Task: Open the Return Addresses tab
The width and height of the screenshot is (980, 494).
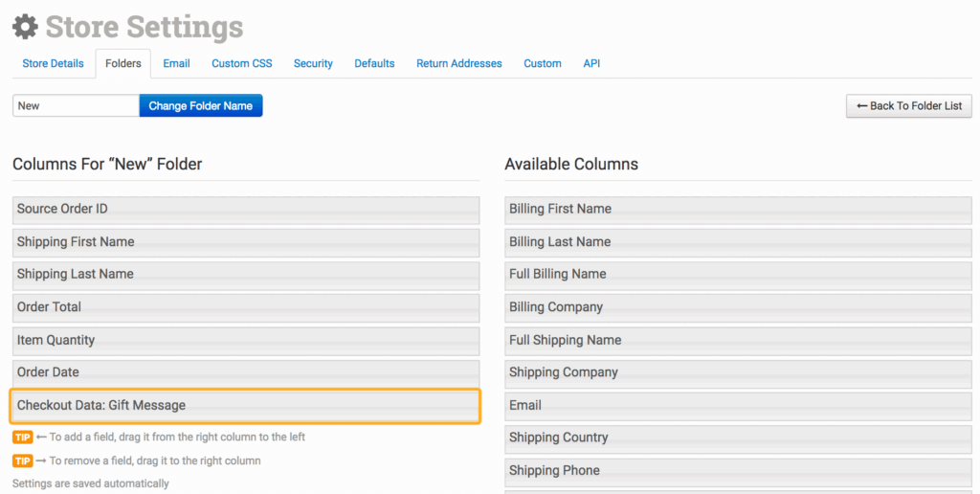Action: [x=458, y=63]
